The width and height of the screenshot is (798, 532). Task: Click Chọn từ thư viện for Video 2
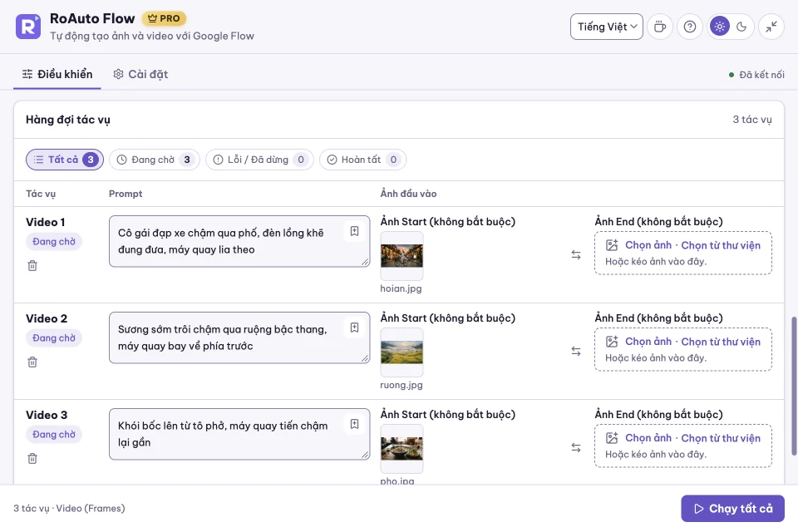[x=721, y=342]
